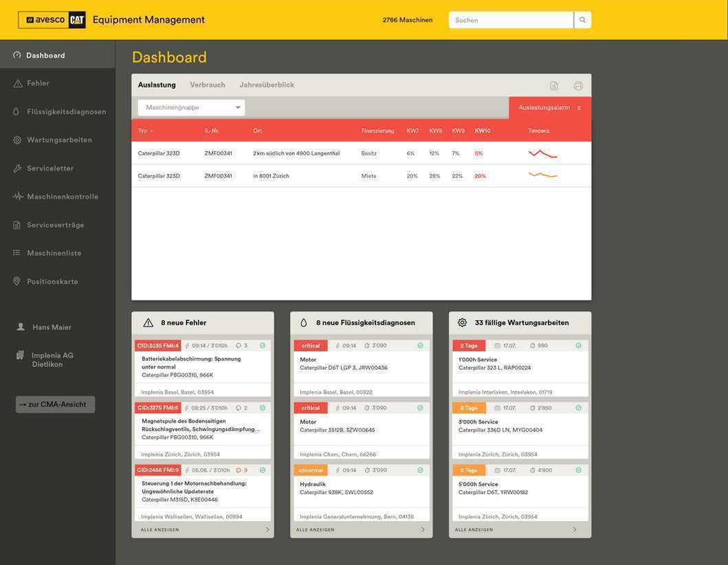
Task: Open comments icon on CID:3275 error
Action: (x=238, y=408)
